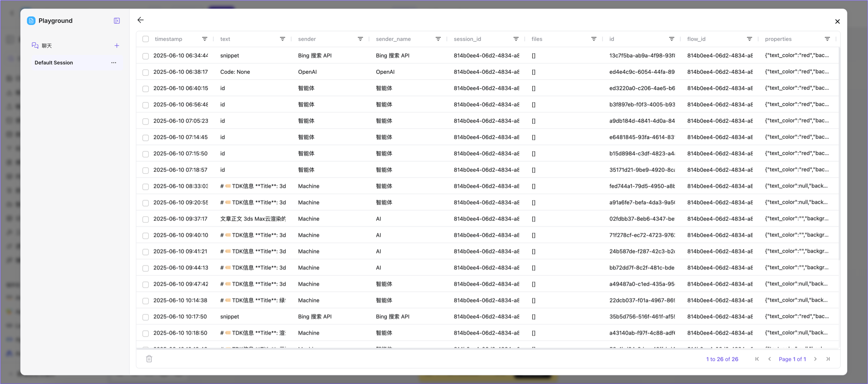This screenshot has width=868, height=384.
Task: Add a new chat session
Action: 117,46
